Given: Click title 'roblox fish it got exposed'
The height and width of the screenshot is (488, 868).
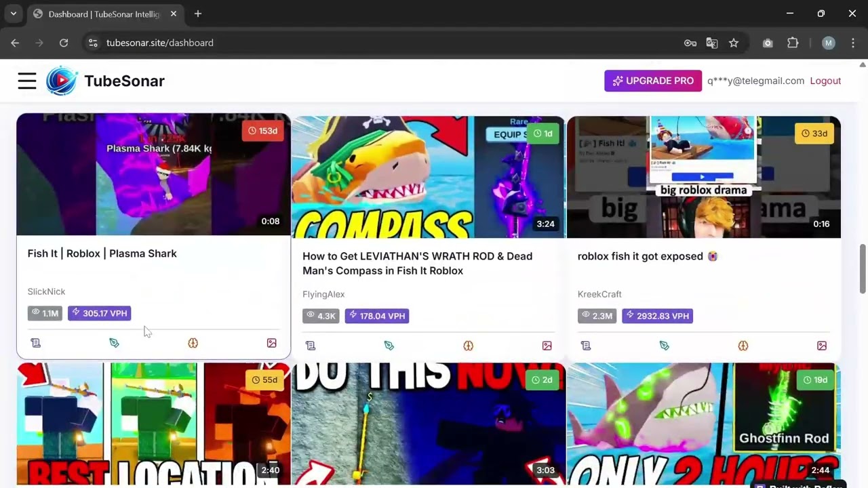Looking at the screenshot, I should coord(641,256).
